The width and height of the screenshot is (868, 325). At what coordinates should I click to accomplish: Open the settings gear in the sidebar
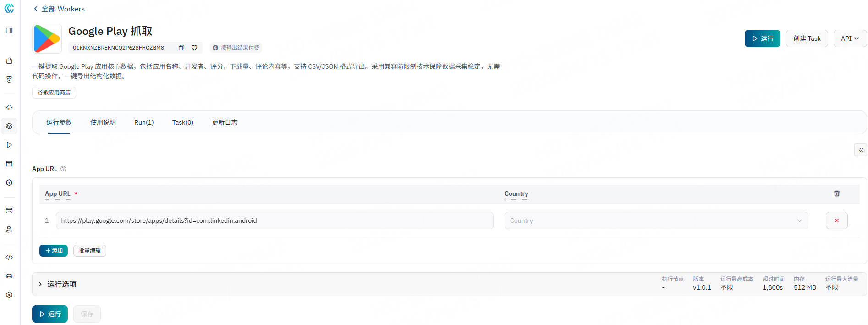[x=9, y=295]
